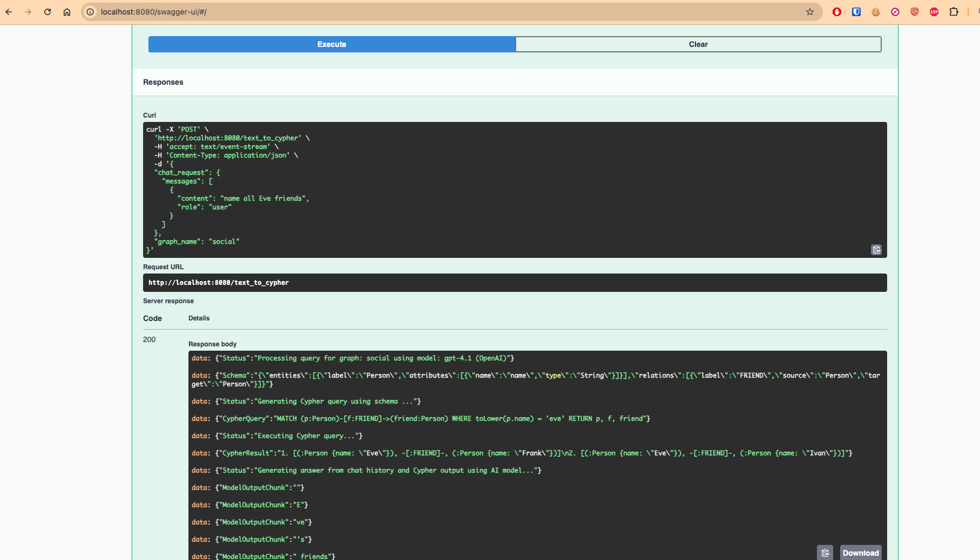Open the blue circle-slash blocker extension
This screenshot has width=980, height=560.
(895, 12)
